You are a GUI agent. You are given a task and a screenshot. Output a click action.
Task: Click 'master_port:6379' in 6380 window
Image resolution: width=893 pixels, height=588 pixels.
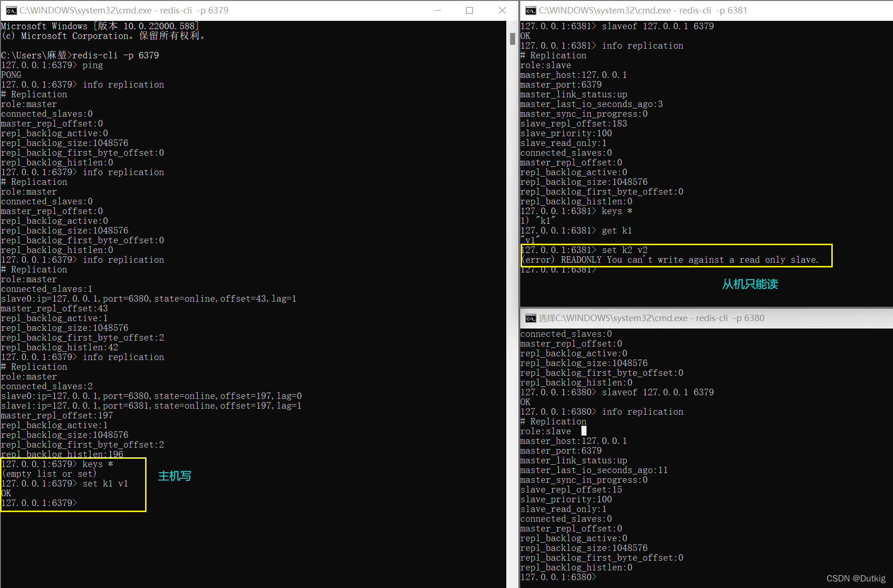[561, 450]
